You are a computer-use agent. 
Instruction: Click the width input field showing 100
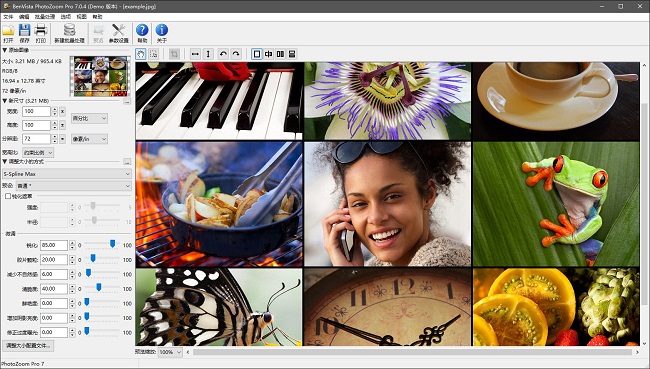tap(36, 112)
